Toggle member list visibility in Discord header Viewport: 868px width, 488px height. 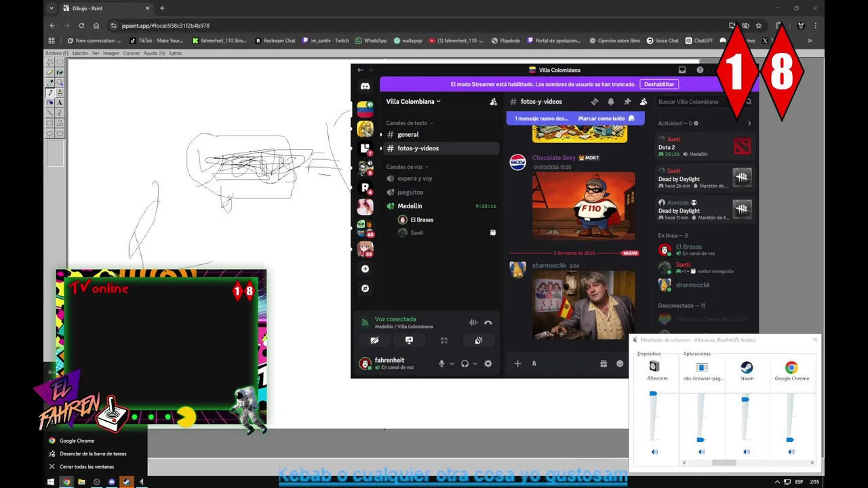644,102
